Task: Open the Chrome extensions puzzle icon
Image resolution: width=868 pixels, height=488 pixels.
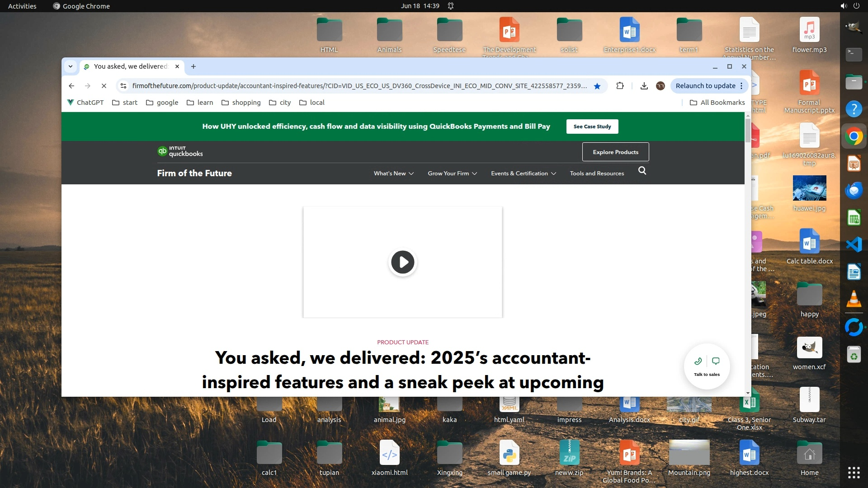Action: pos(620,86)
